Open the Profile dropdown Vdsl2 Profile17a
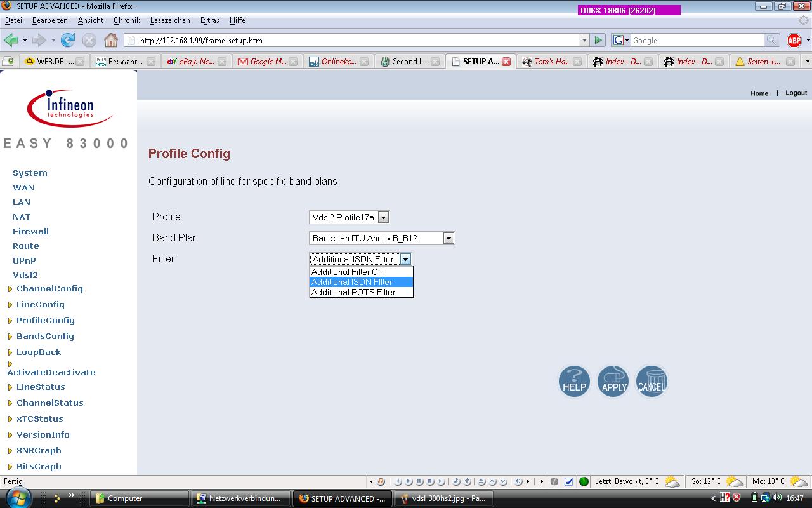 click(349, 217)
